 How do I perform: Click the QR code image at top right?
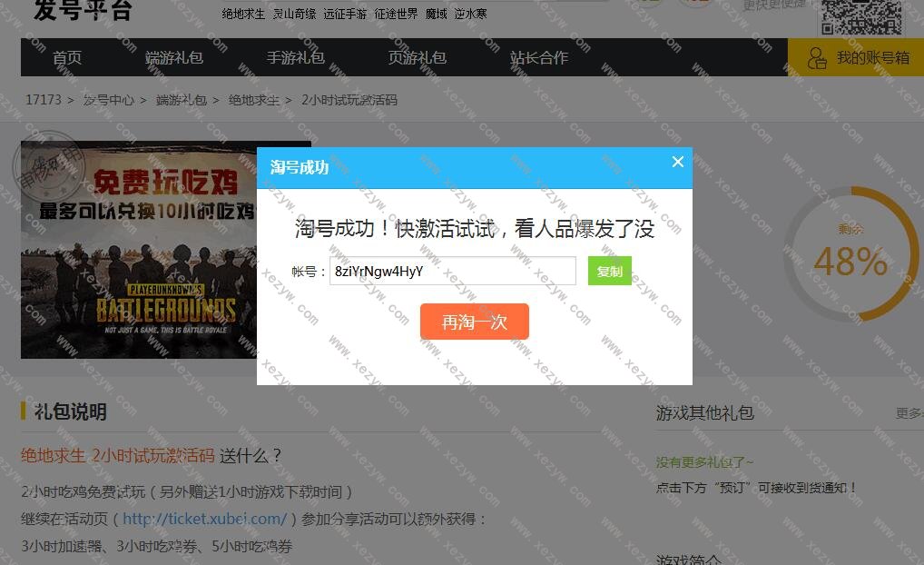861,16
